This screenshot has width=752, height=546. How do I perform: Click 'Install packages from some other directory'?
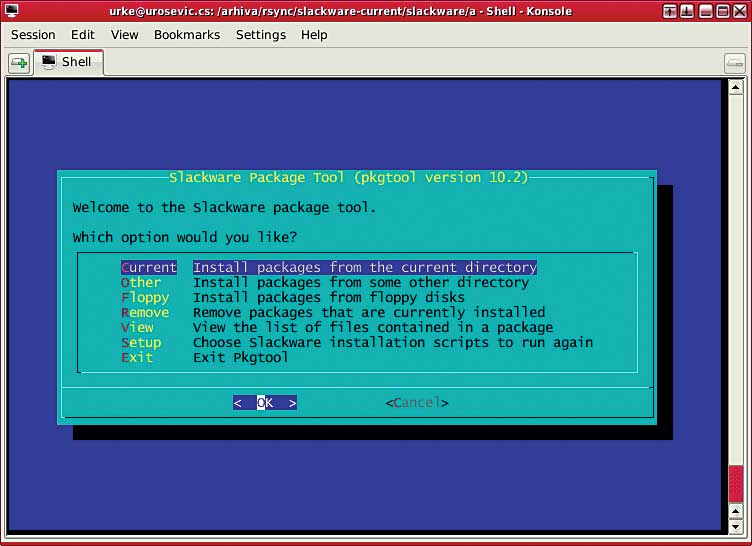tap(361, 282)
